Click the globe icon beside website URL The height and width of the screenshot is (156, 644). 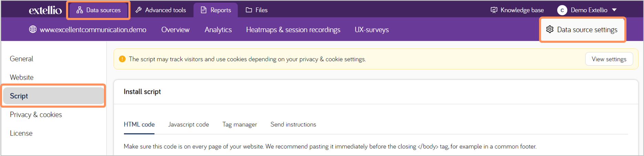[x=33, y=29]
